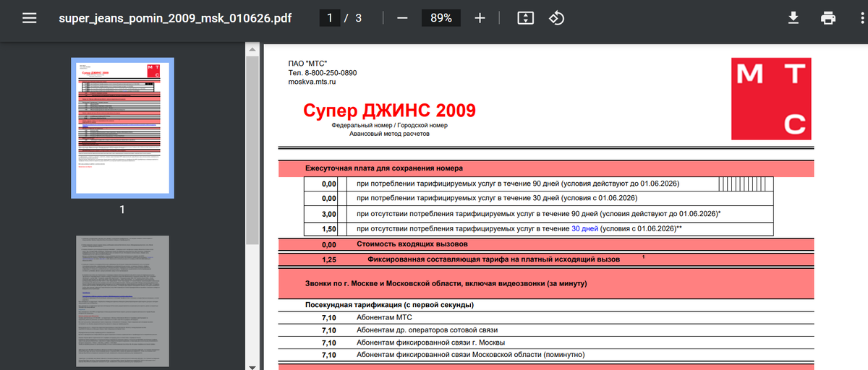This screenshot has width=868, height=370.
Task: Click the 'Супер ДЖИНС 2009' heading
Action: coord(389,111)
